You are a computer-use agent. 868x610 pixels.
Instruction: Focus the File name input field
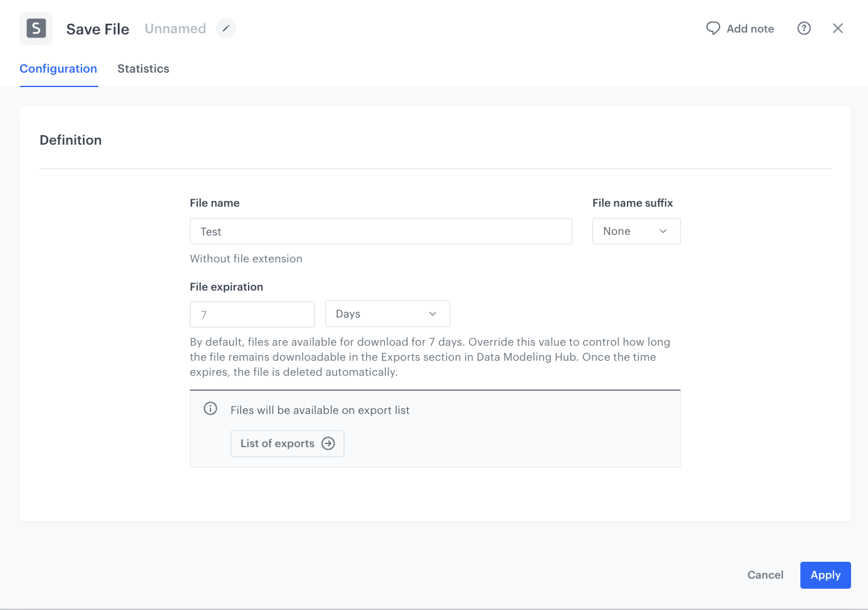tap(381, 231)
